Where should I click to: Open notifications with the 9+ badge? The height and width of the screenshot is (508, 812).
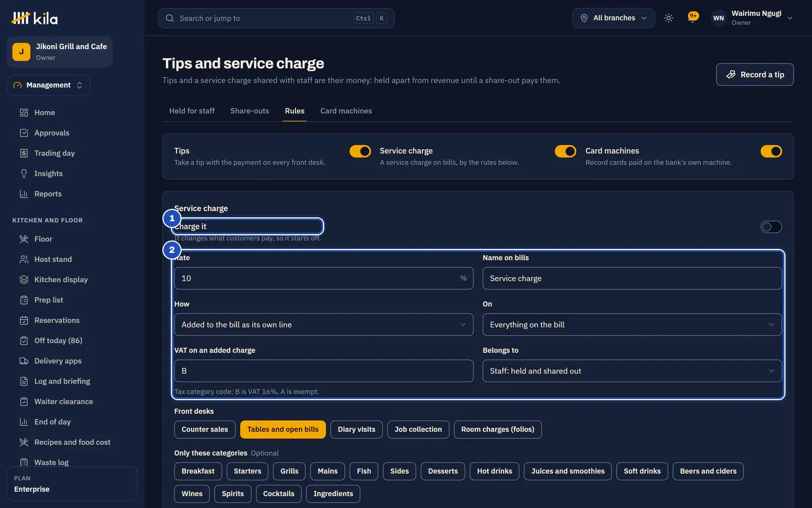point(693,17)
